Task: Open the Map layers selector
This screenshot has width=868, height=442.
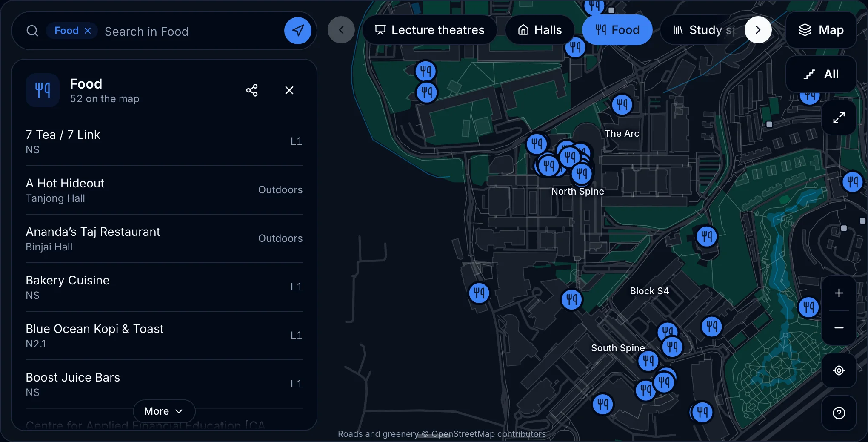Action: (821, 30)
